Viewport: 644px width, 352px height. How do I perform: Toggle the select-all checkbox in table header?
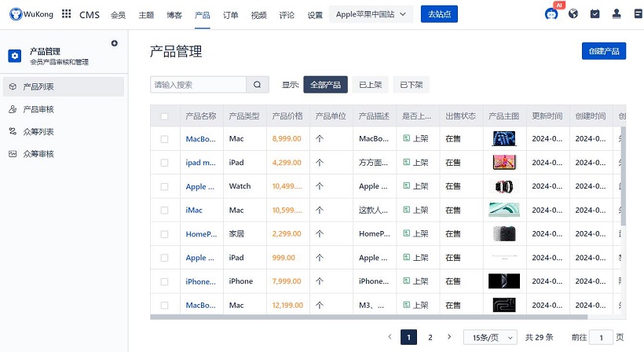[164, 116]
